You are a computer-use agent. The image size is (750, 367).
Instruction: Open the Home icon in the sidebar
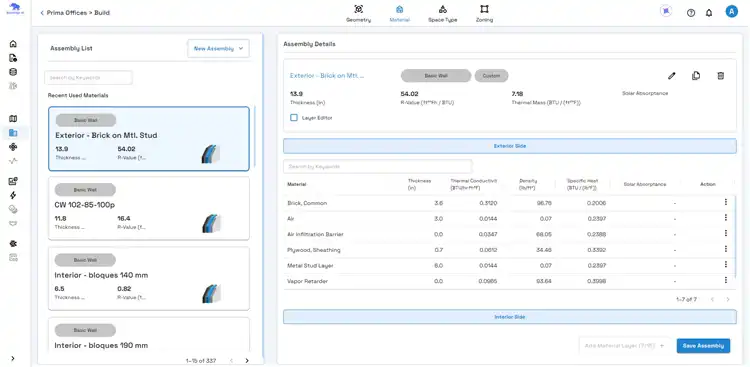(x=13, y=44)
